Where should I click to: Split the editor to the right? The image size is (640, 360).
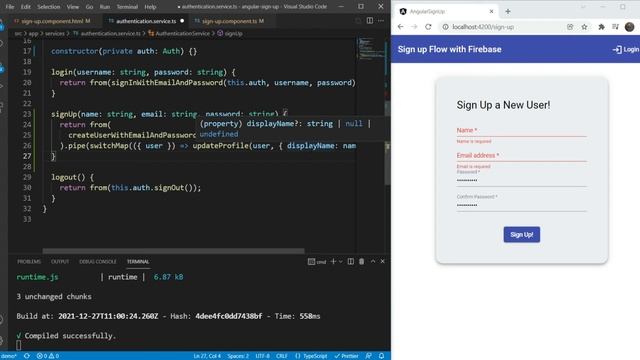click(370, 20)
